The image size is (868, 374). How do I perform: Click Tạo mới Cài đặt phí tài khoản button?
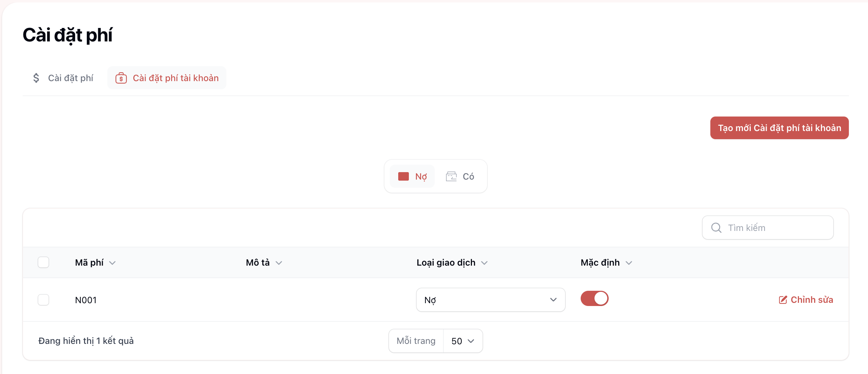779,128
